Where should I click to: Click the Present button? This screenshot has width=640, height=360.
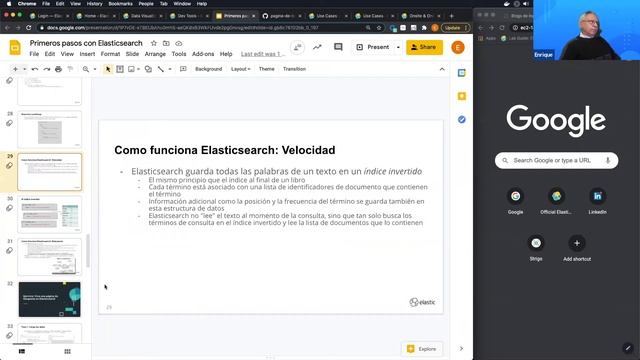tap(373, 47)
